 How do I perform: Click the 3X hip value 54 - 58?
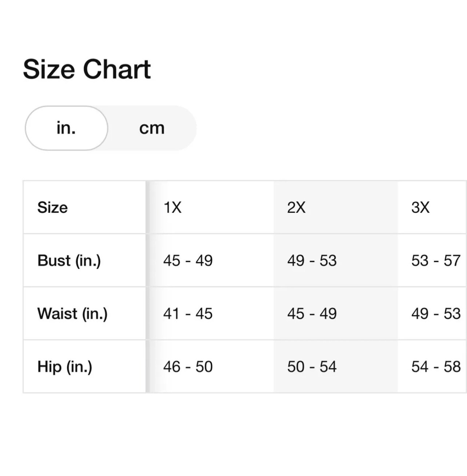click(x=436, y=367)
